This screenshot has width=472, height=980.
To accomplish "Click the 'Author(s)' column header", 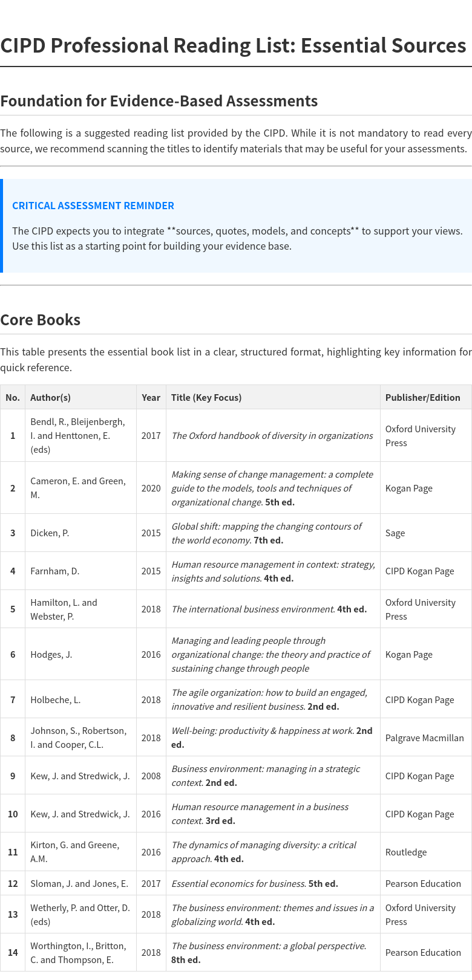I will pyautogui.click(x=50, y=397).
